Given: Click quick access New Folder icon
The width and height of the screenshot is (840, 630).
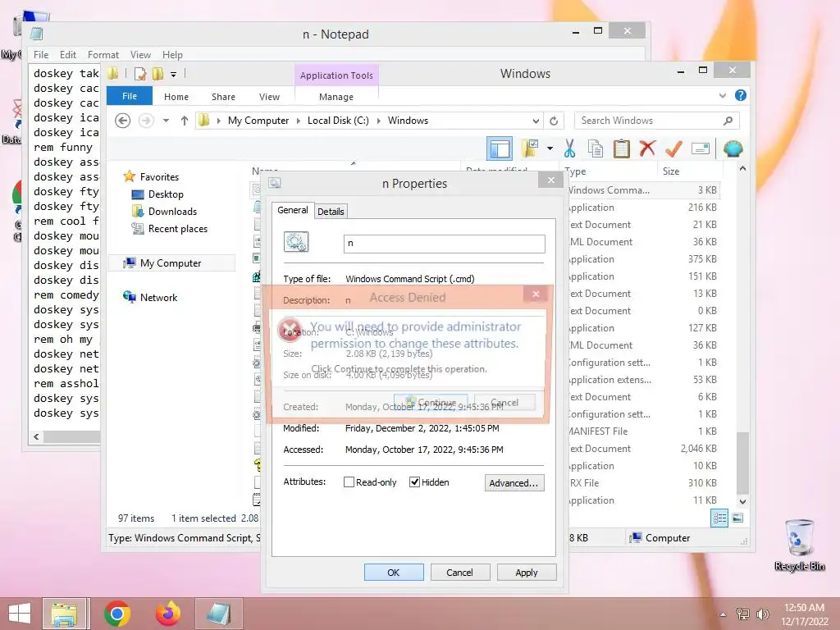Looking at the screenshot, I should tap(158, 74).
